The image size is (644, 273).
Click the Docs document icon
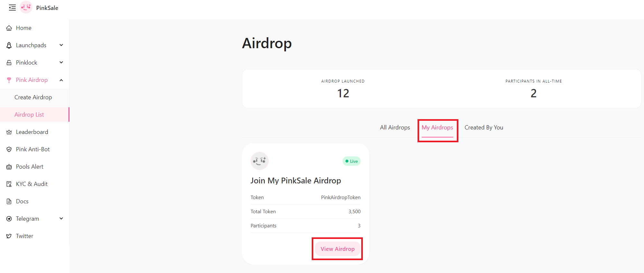tap(9, 201)
